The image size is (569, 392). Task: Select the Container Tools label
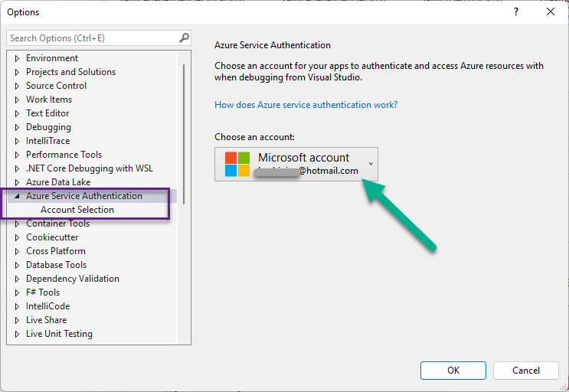tap(57, 224)
